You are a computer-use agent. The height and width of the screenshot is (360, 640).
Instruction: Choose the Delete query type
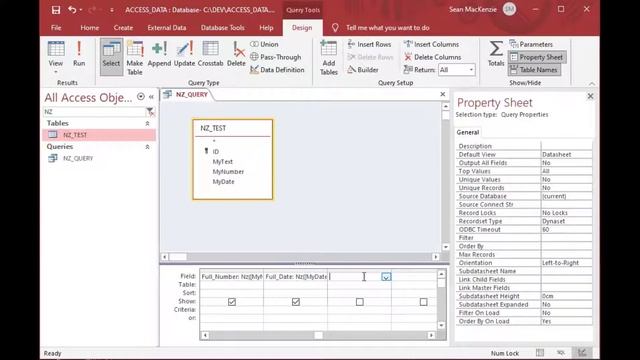point(236,54)
